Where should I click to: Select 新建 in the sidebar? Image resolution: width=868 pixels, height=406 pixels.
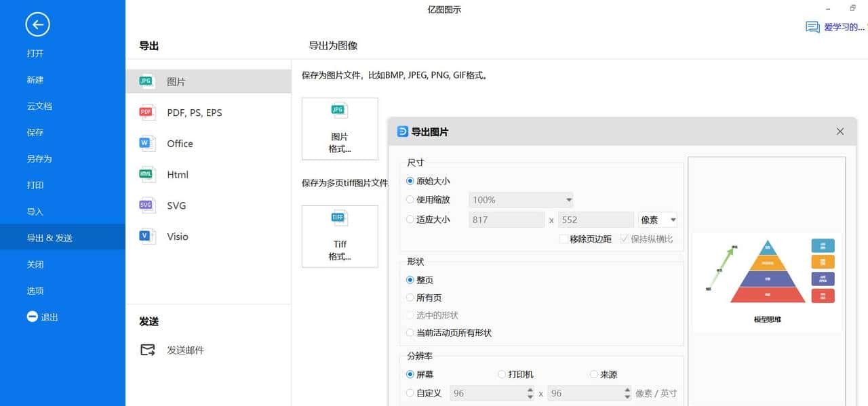click(x=35, y=79)
